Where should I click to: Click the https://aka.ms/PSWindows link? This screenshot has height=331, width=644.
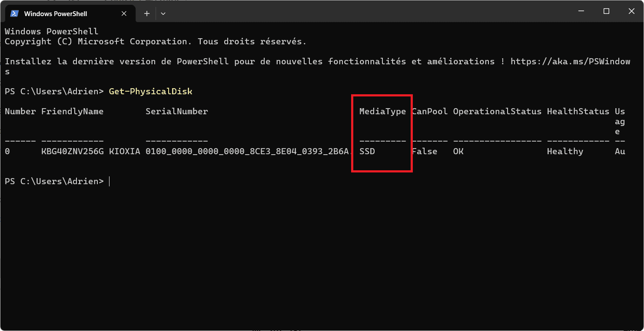tap(570, 62)
